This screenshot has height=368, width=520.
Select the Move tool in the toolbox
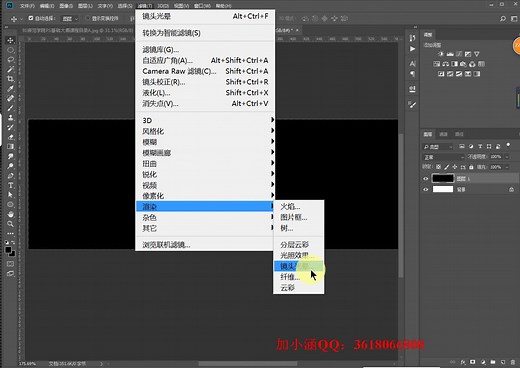coord(11,40)
